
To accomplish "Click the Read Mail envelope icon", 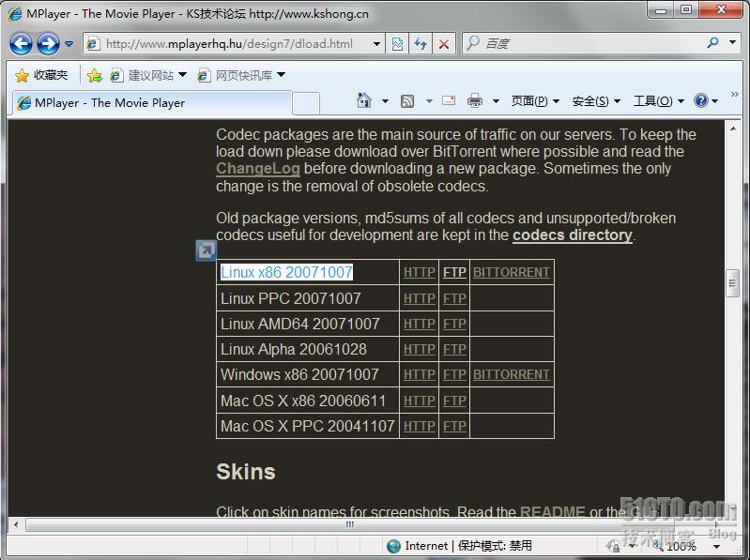I will [449, 100].
